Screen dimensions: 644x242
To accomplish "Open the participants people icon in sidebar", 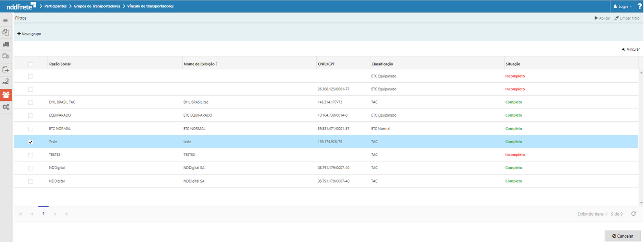I will pos(6,94).
